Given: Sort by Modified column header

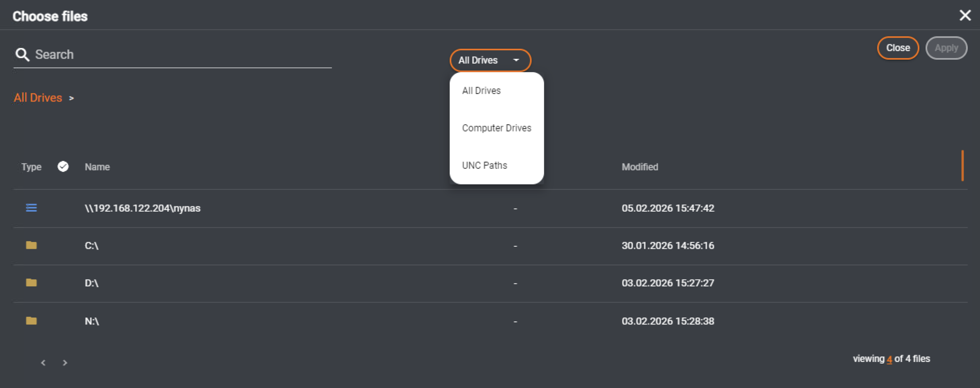Looking at the screenshot, I should 640,167.
